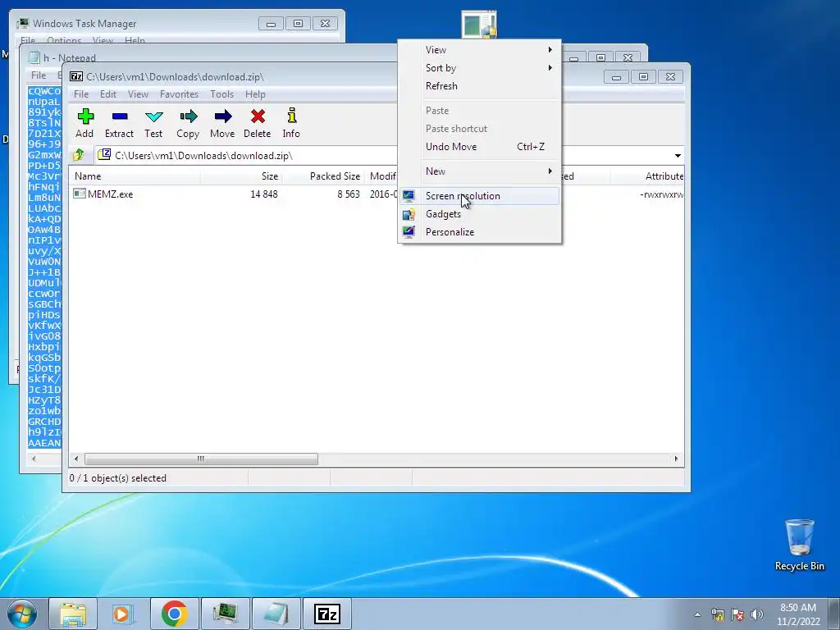
Task: Click '0 / 1 object(s) selected' status text
Action: click(118, 478)
